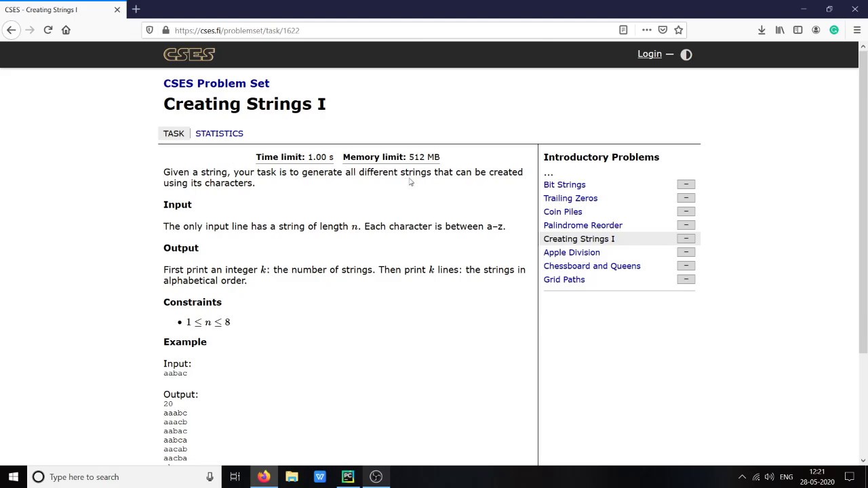Screen dimensions: 868x488
Task: Open the Bit Strings problem
Action: point(564,184)
